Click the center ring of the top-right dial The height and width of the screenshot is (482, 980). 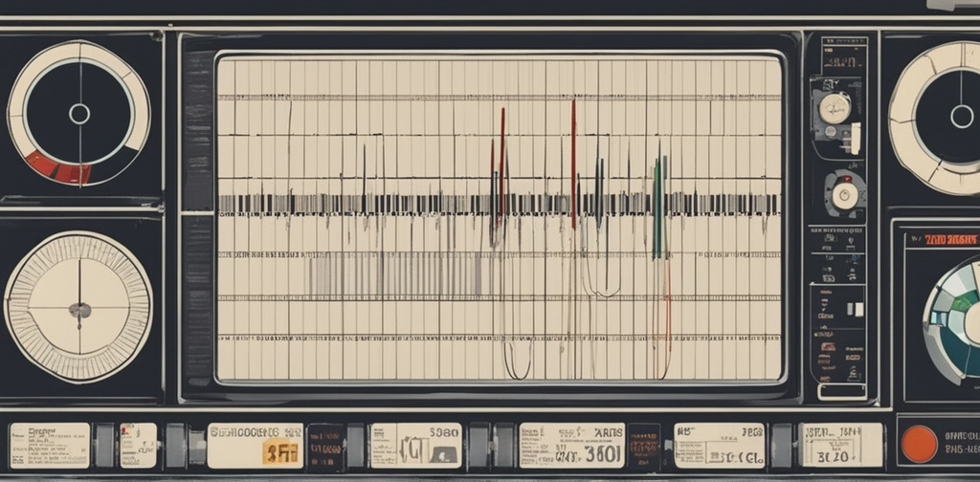coord(962,117)
